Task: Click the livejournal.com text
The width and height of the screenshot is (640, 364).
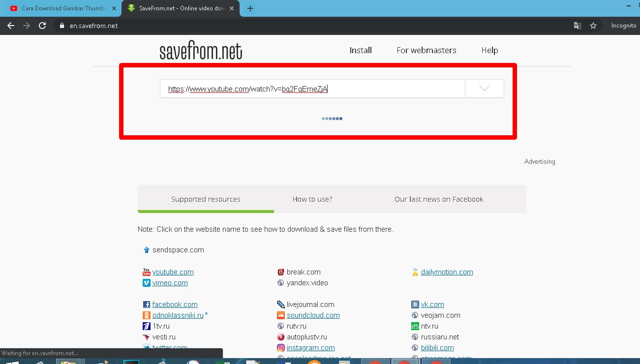Action: coord(310,304)
